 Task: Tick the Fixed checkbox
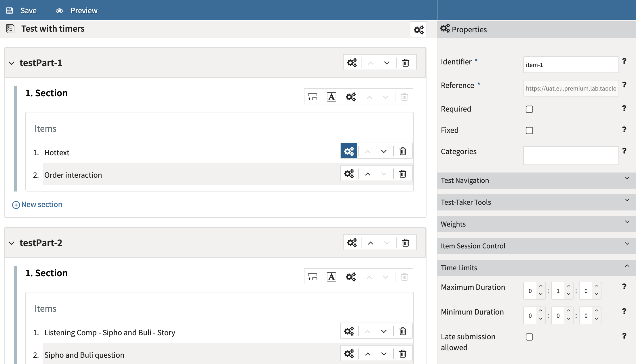(529, 131)
